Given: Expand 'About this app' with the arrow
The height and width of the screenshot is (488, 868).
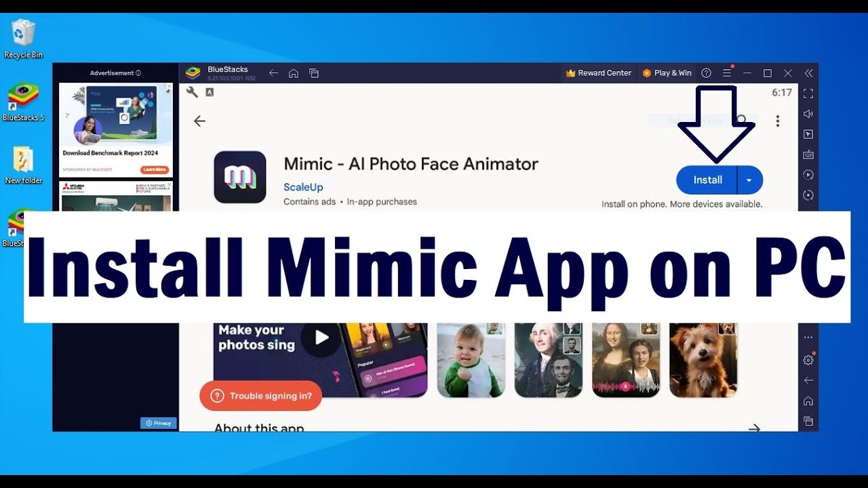Looking at the screenshot, I should pos(754,428).
